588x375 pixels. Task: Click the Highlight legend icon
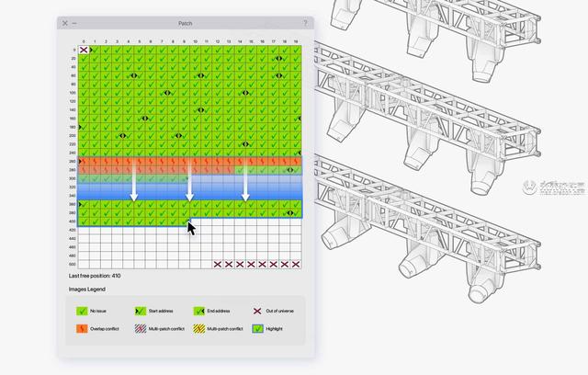[x=257, y=329]
